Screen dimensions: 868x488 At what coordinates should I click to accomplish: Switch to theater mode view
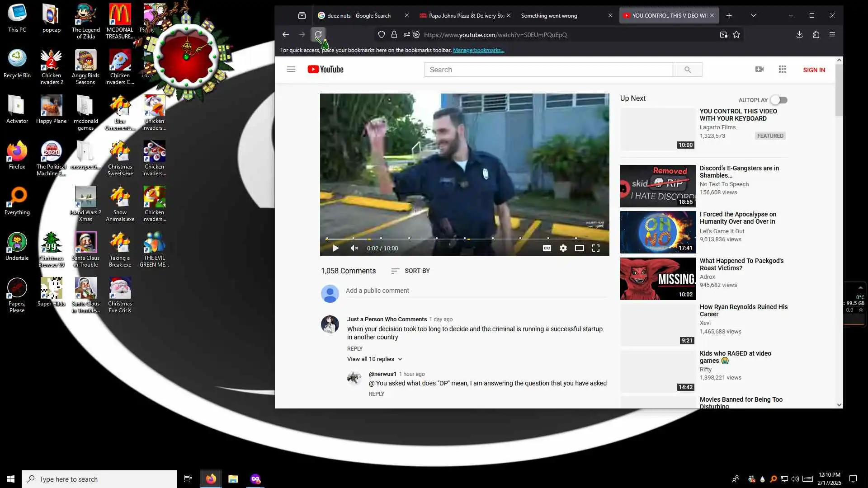[579, 248]
